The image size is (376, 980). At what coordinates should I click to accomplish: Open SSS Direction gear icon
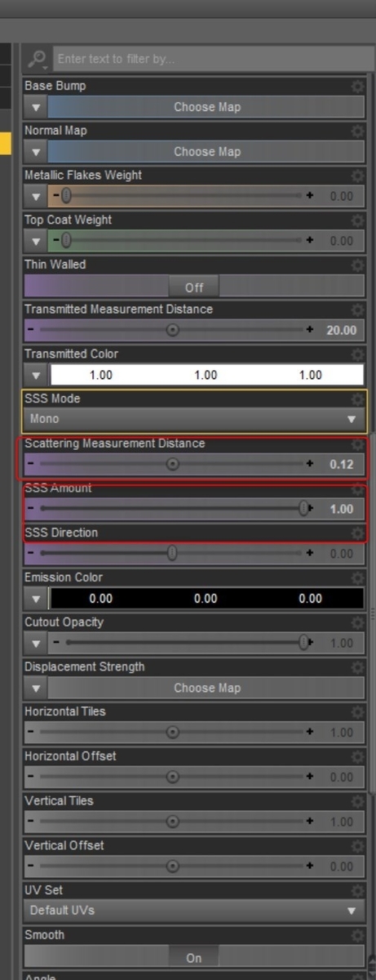tap(357, 533)
